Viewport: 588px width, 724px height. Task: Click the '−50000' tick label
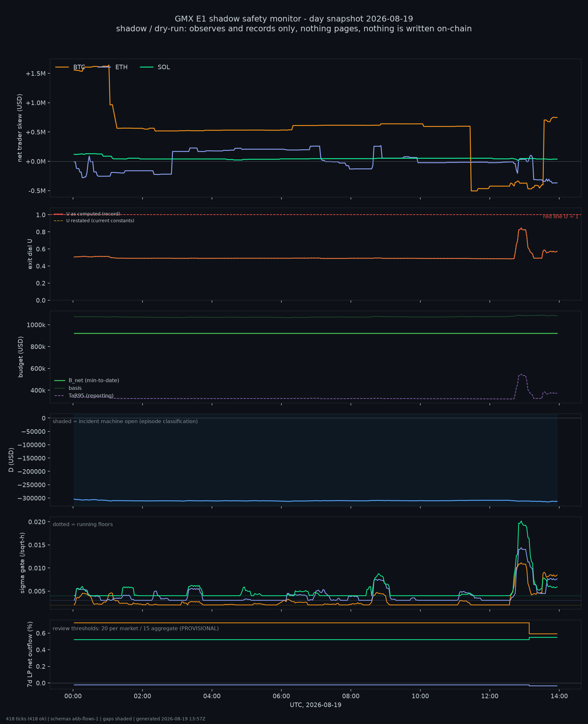coord(33,431)
